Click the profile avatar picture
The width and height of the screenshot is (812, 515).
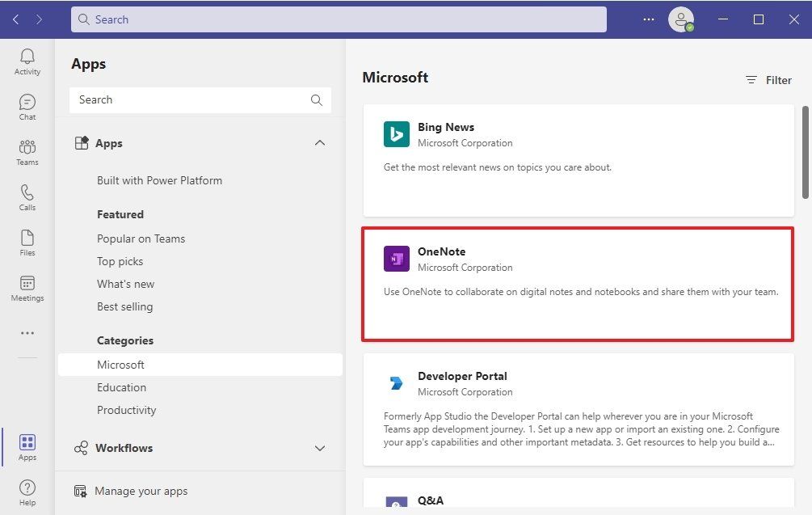coord(680,19)
